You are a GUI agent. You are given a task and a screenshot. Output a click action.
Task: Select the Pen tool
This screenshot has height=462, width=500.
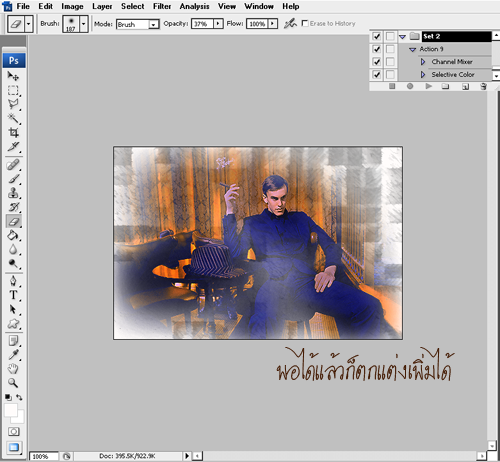coord(13,281)
